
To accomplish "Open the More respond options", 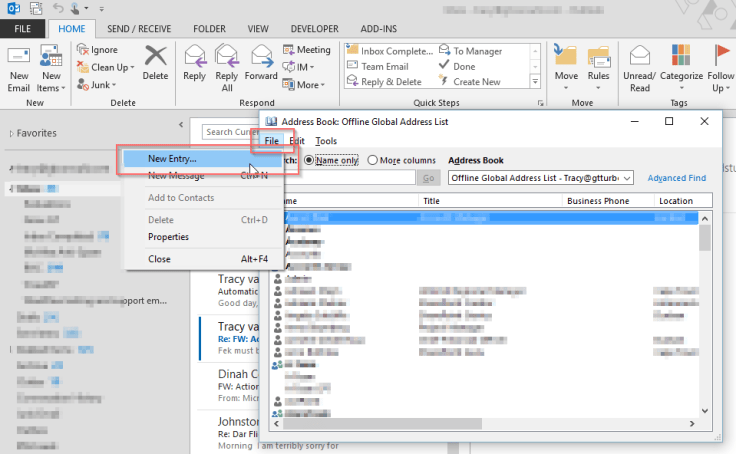I will [304, 85].
